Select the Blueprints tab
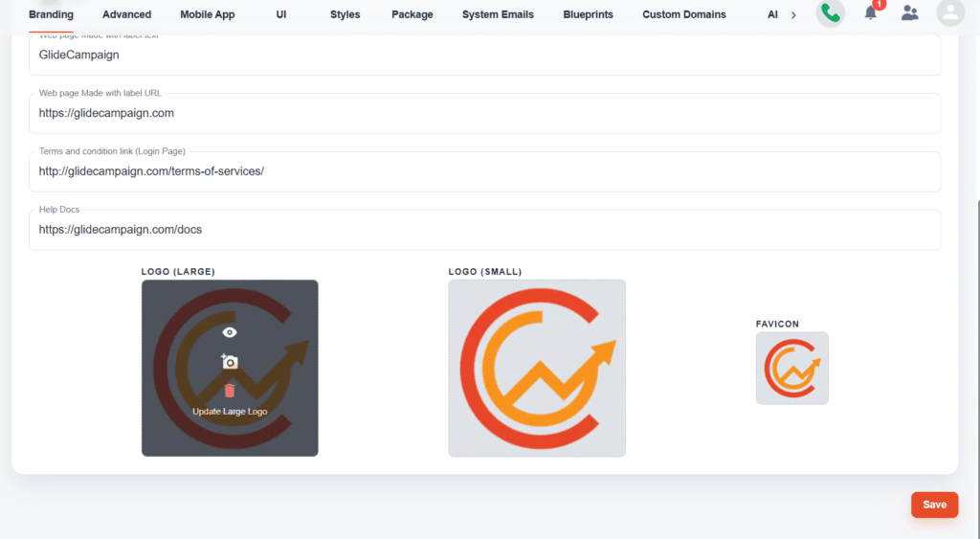This screenshot has height=539, width=980. coord(589,14)
